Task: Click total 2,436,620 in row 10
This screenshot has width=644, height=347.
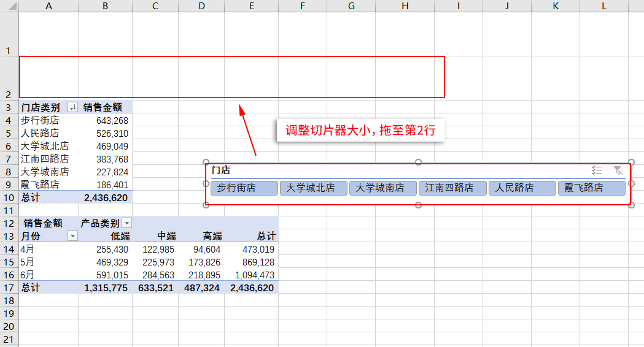Action: [106, 197]
